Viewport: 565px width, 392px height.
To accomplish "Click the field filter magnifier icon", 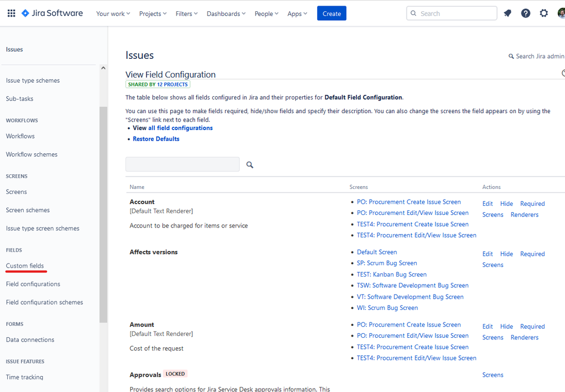I will (250, 165).
